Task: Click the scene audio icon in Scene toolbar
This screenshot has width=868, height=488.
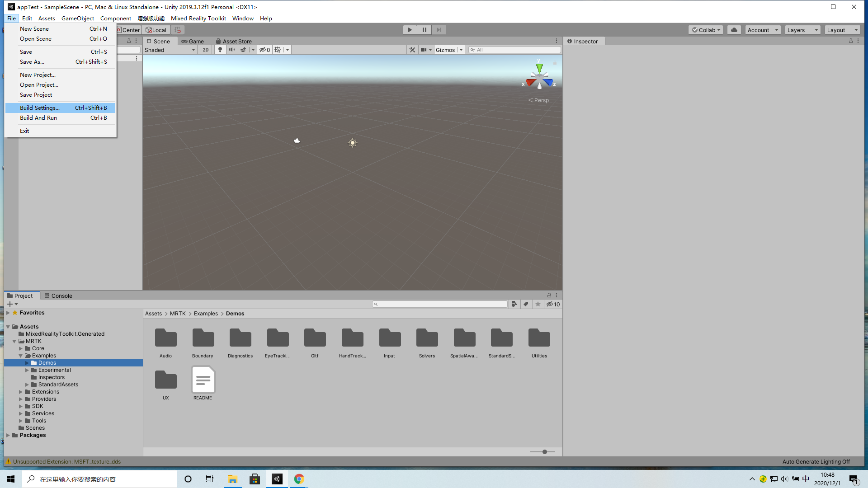Action: [x=232, y=50]
